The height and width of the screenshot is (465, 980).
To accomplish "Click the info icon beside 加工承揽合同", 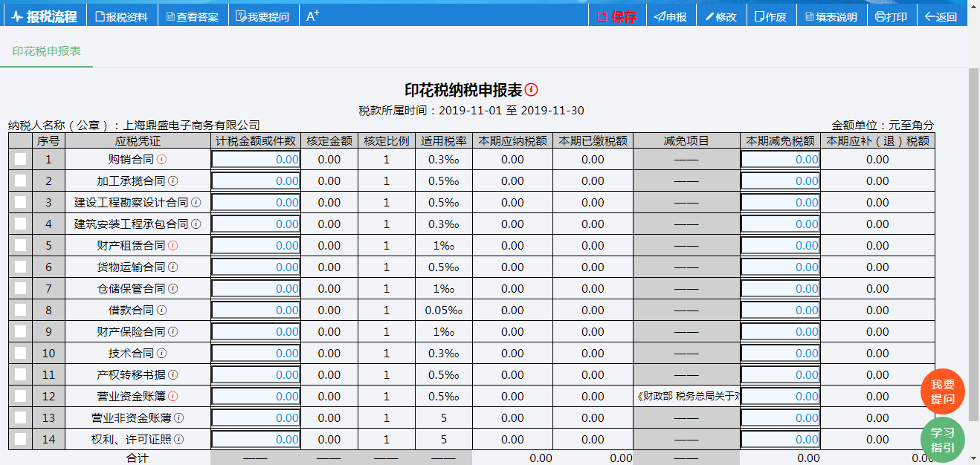I will pos(173,181).
